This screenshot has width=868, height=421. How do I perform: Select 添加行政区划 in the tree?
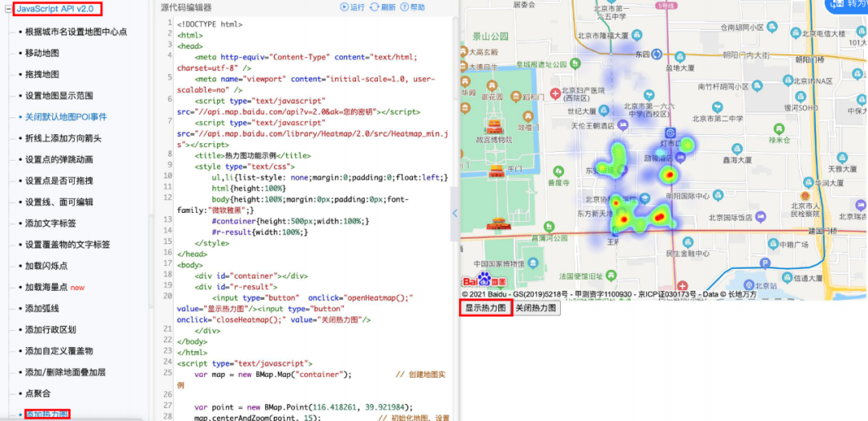click(x=51, y=329)
